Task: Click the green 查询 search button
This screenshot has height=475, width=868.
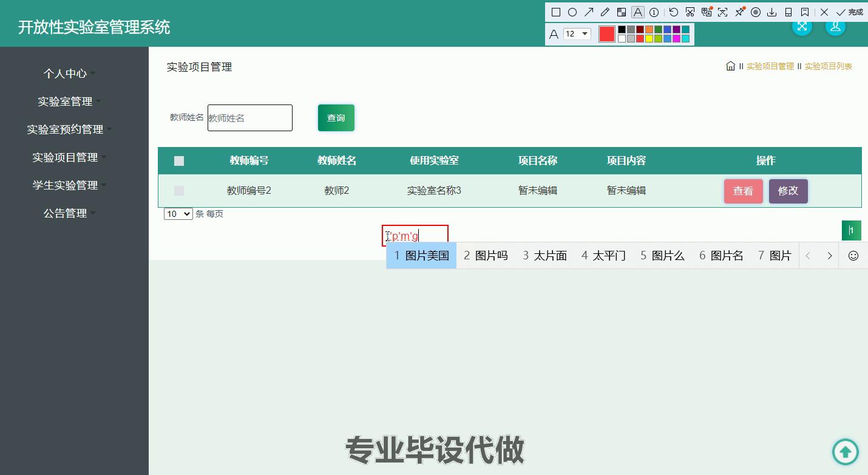Action: [x=336, y=118]
